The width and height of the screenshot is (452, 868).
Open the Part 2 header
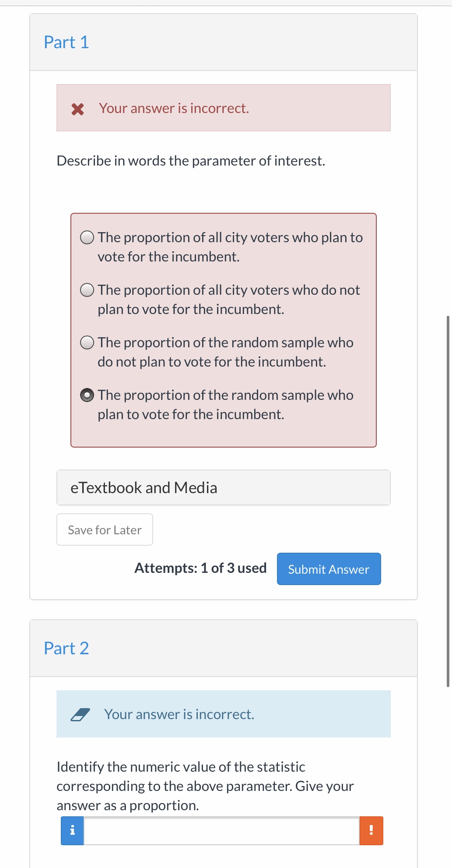[x=67, y=648]
